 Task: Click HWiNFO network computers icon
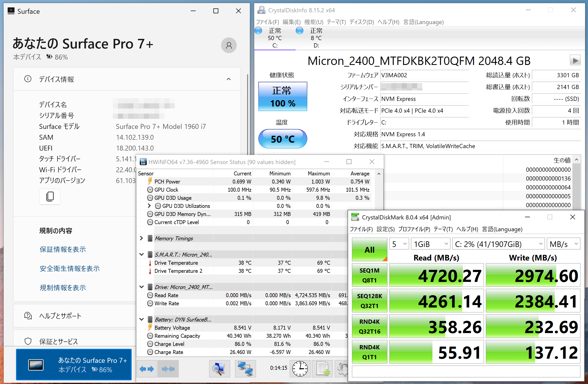point(245,369)
